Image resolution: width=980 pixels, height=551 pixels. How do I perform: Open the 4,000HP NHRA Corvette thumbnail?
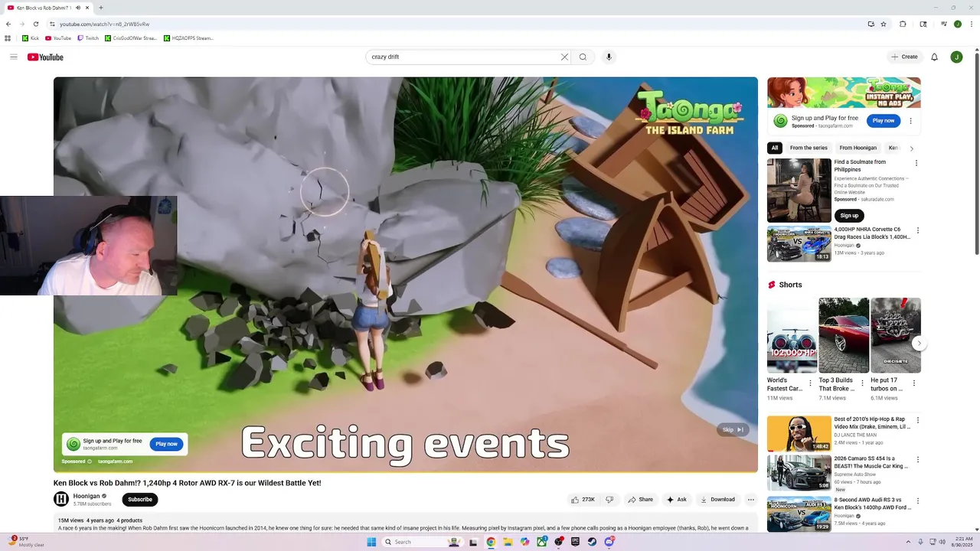pyautogui.click(x=799, y=244)
